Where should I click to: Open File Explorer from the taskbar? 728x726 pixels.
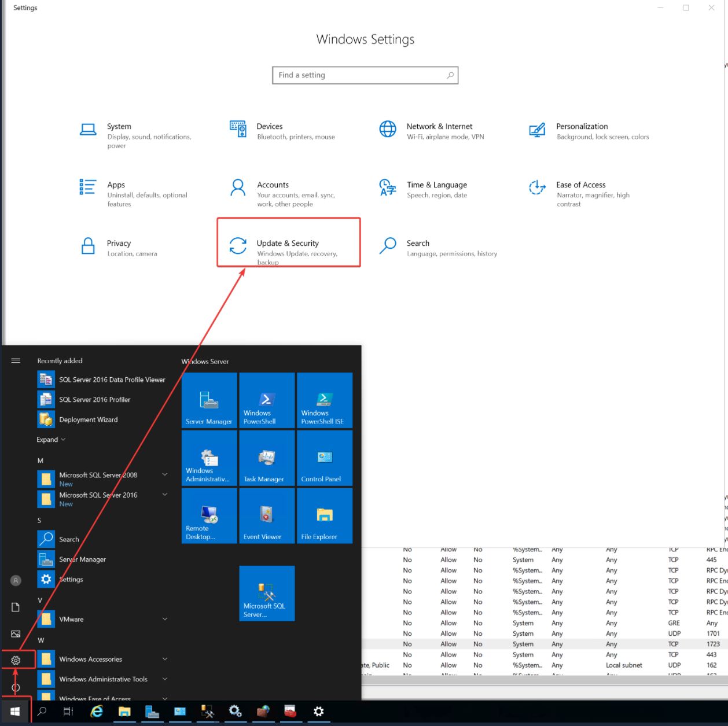[x=124, y=712]
